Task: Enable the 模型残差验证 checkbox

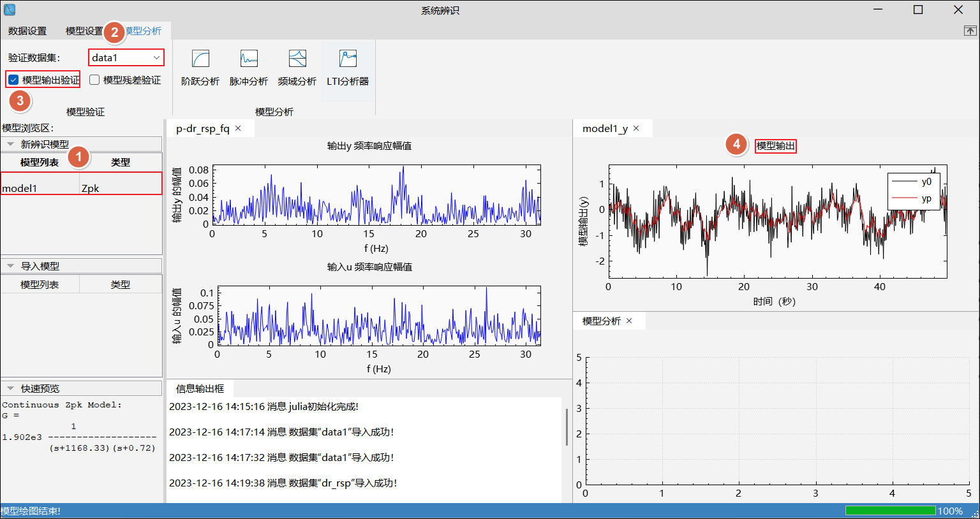Action: coord(94,80)
